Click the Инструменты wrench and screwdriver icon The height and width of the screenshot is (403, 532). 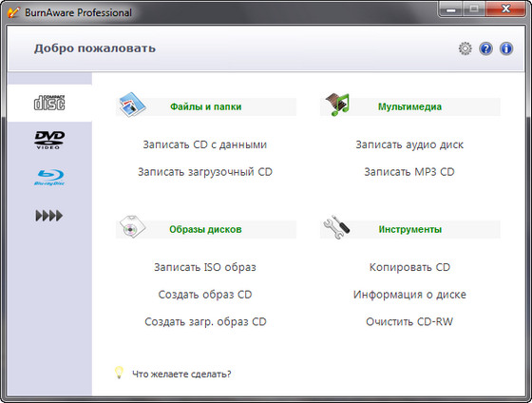click(336, 227)
